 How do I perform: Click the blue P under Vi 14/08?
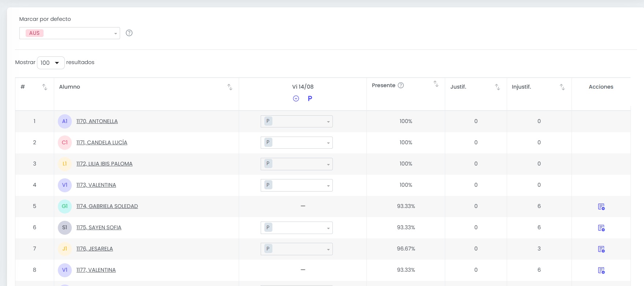(x=310, y=99)
